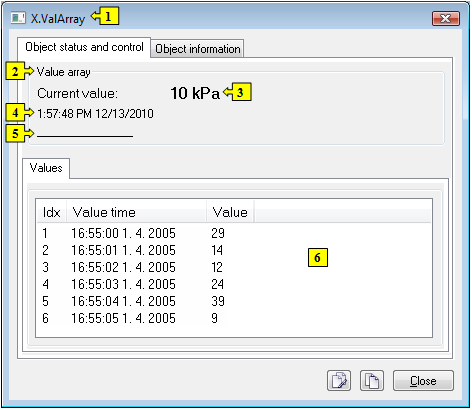Screen dimensions: 472x410
Task: Click the X.ValArray window title icon
Action: 18,18
